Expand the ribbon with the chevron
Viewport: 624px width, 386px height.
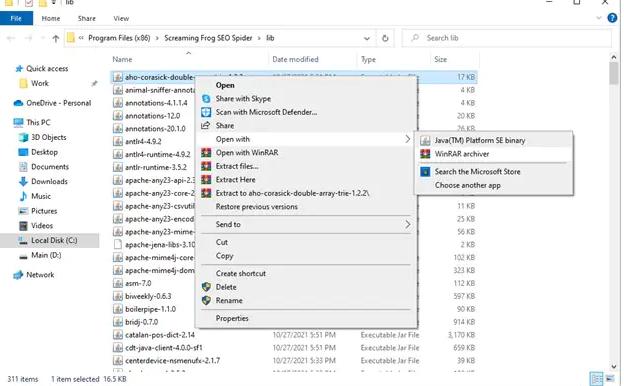tap(599, 18)
